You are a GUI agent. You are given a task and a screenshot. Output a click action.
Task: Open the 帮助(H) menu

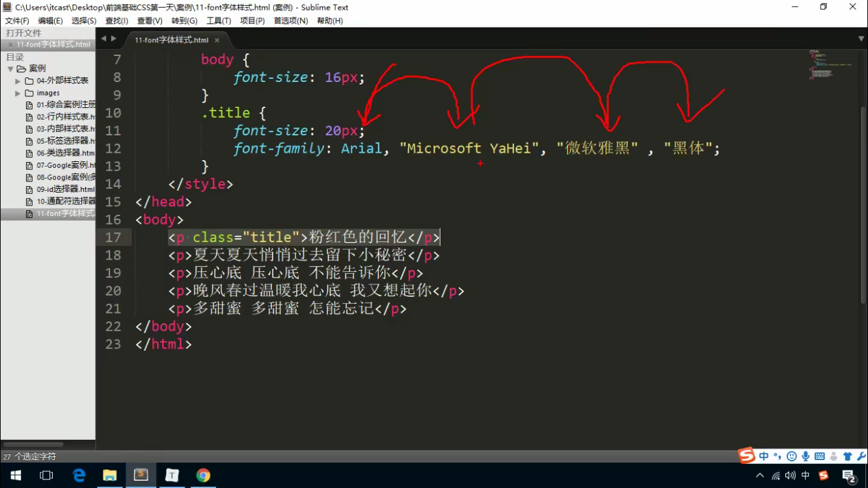[330, 21]
